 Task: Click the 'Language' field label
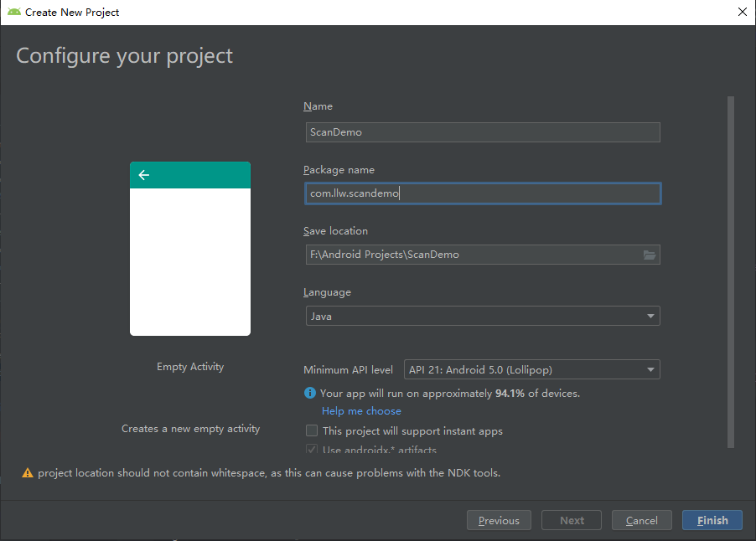pos(327,292)
